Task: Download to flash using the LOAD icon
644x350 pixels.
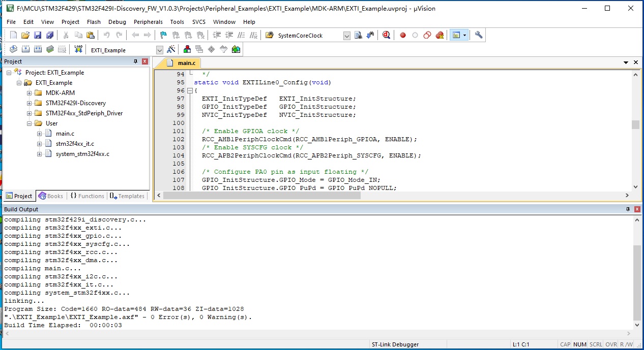Action: pos(78,49)
